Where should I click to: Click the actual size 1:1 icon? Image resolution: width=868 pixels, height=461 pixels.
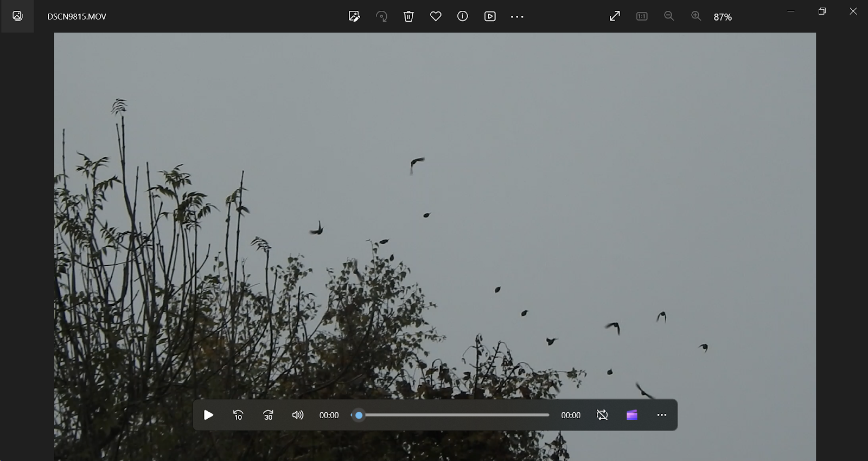tap(642, 16)
